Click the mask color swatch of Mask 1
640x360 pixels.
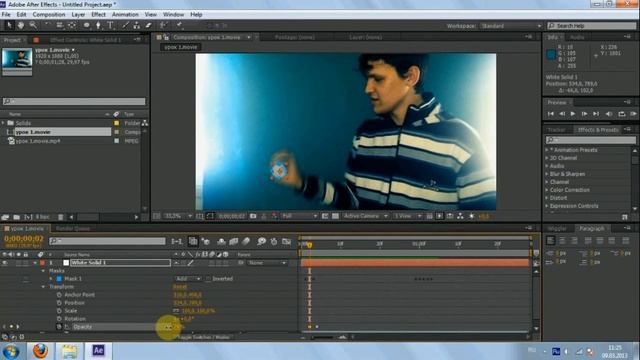pyautogui.click(x=59, y=279)
